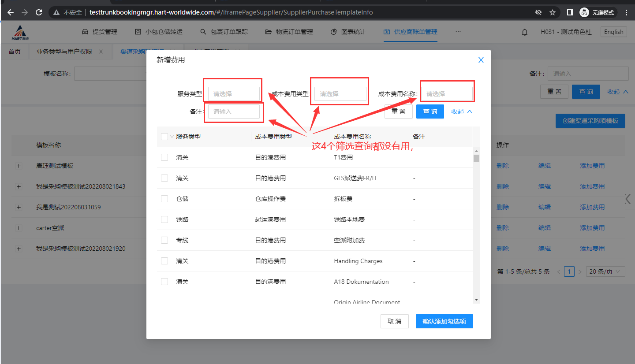Click the 取消 button
Screen dimensions: 635x364
(394, 321)
